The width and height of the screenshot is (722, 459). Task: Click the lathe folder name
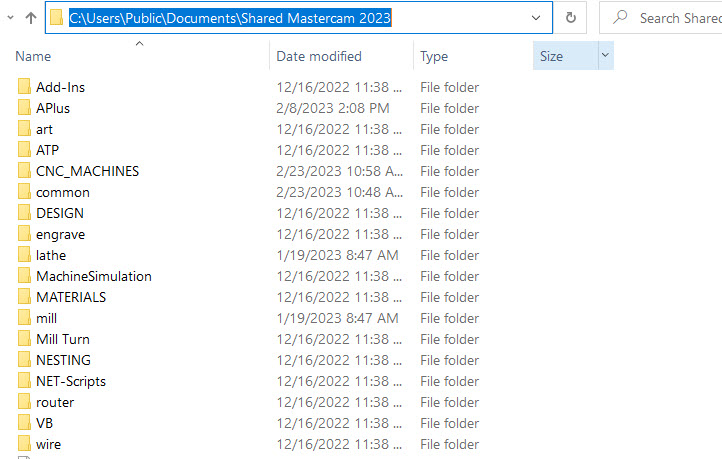51,255
